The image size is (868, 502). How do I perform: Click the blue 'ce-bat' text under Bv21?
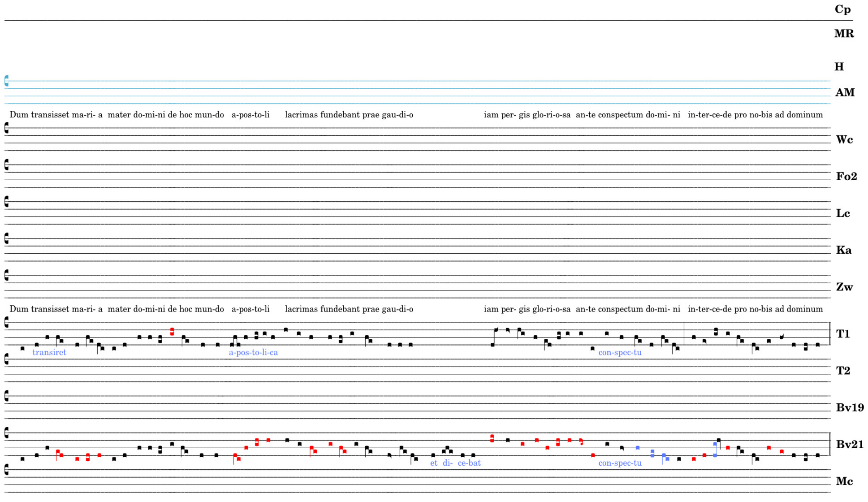pyautogui.click(x=469, y=463)
